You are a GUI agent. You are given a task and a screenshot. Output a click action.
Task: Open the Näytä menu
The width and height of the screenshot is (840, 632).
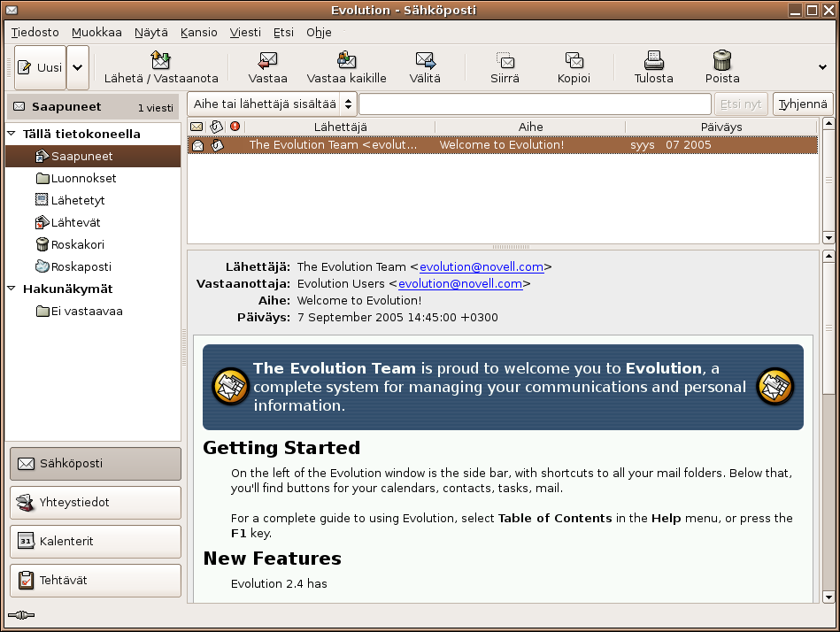(151, 32)
